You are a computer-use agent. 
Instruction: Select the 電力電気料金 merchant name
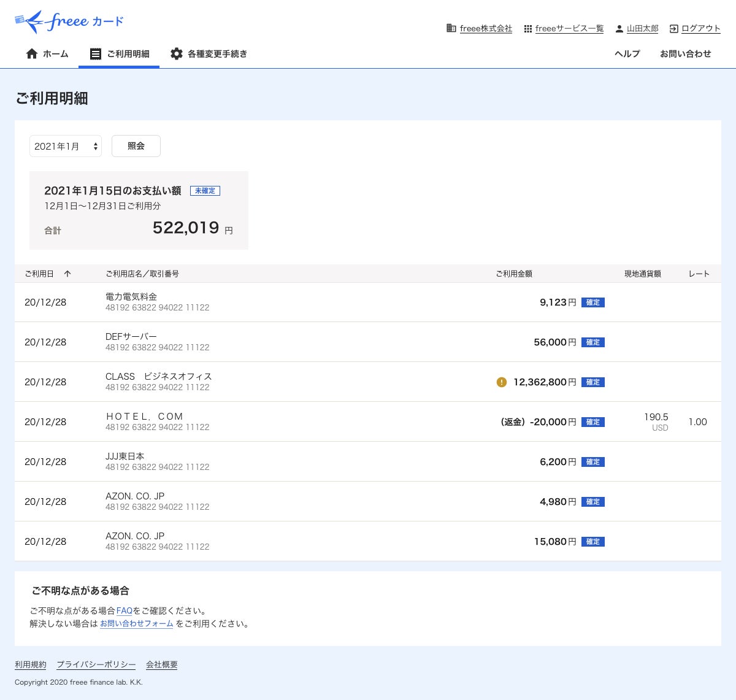[131, 297]
